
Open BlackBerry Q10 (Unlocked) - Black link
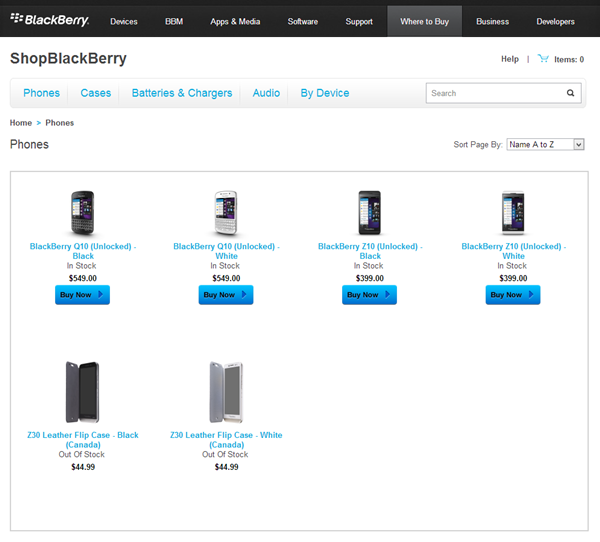click(83, 251)
